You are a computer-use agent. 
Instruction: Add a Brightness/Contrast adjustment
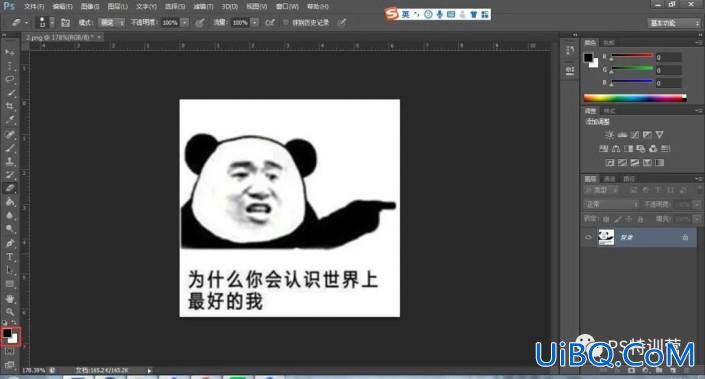click(610, 134)
